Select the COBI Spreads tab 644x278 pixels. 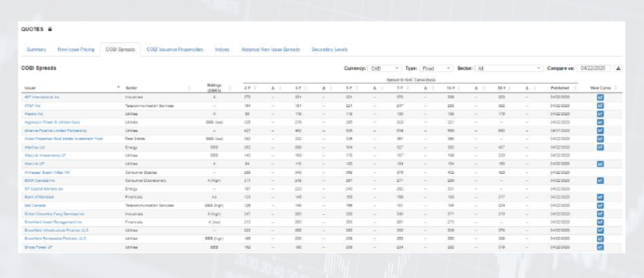120,49
